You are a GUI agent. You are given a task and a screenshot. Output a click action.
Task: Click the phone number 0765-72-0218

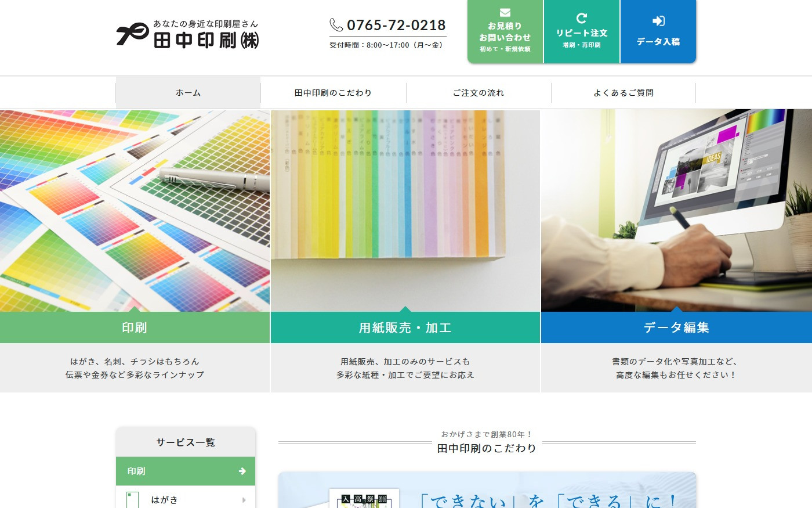click(396, 26)
